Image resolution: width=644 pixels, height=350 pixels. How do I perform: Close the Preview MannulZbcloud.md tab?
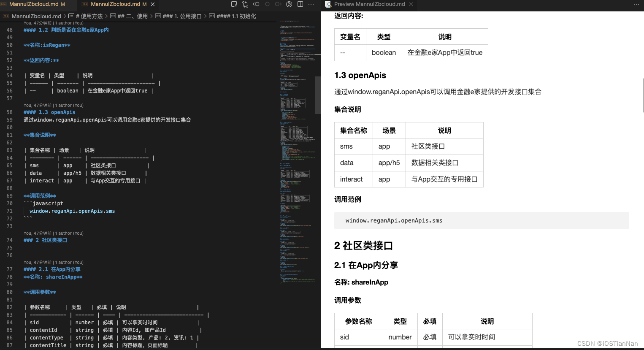(411, 4)
